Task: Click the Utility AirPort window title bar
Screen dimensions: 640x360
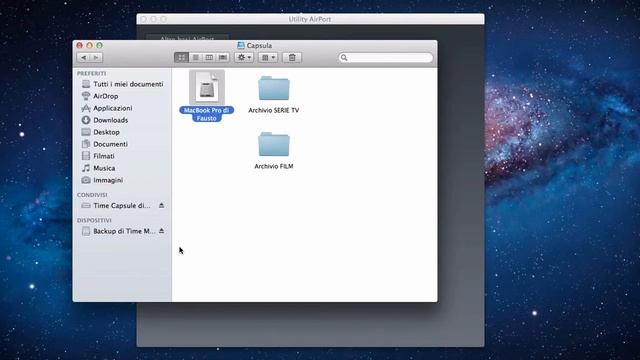Action: click(x=310, y=19)
